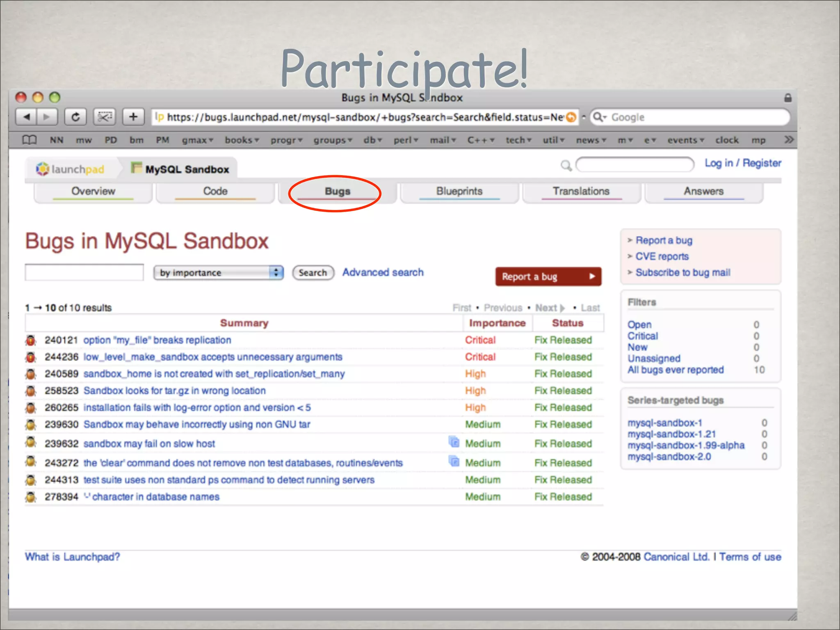
Task: Open bug 'option my_file breaks replication'
Action: click(157, 340)
